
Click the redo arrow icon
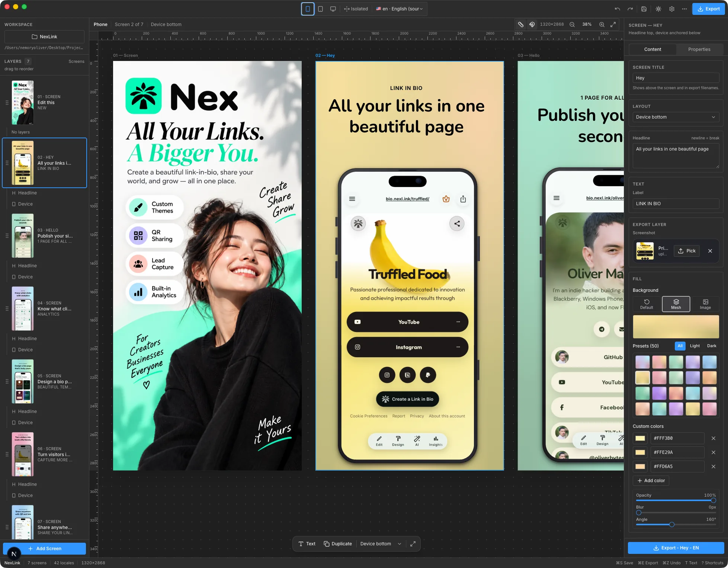click(630, 9)
